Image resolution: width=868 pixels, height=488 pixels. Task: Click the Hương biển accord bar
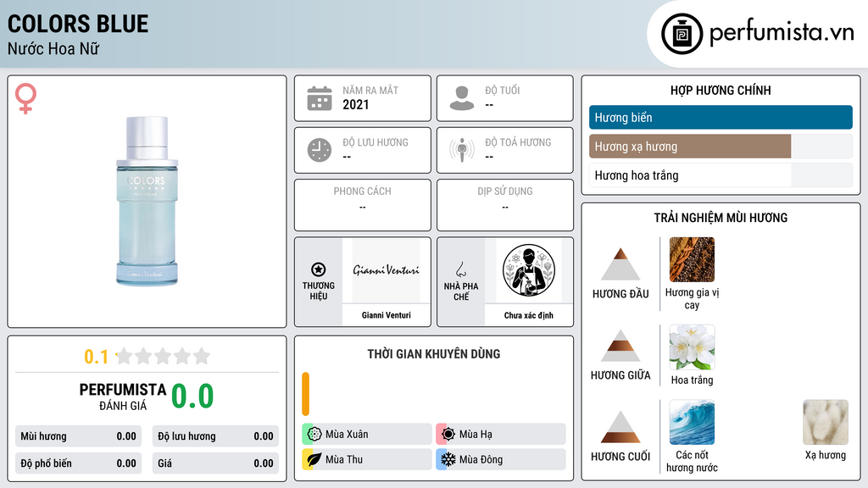pyautogui.click(x=721, y=117)
